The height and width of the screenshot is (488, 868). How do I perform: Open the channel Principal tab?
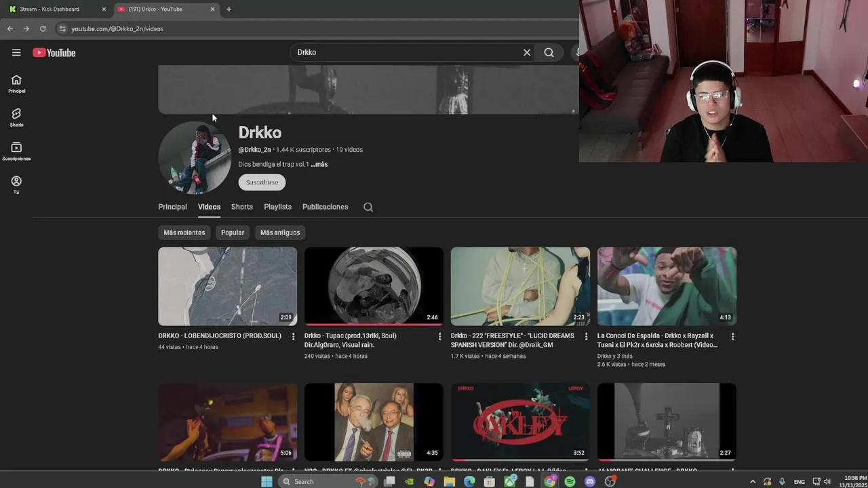(172, 207)
